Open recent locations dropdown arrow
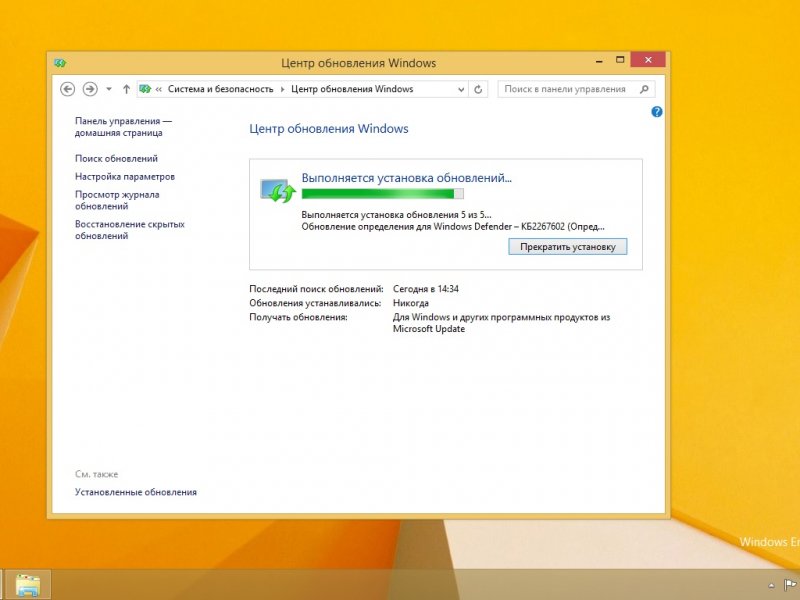 [x=109, y=89]
